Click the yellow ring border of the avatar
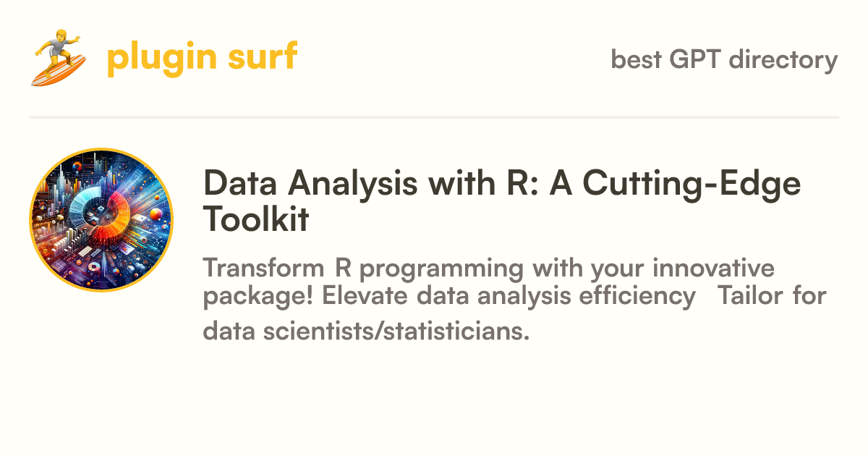The height and width of the screenshot is (456, 868). point(101,150)
